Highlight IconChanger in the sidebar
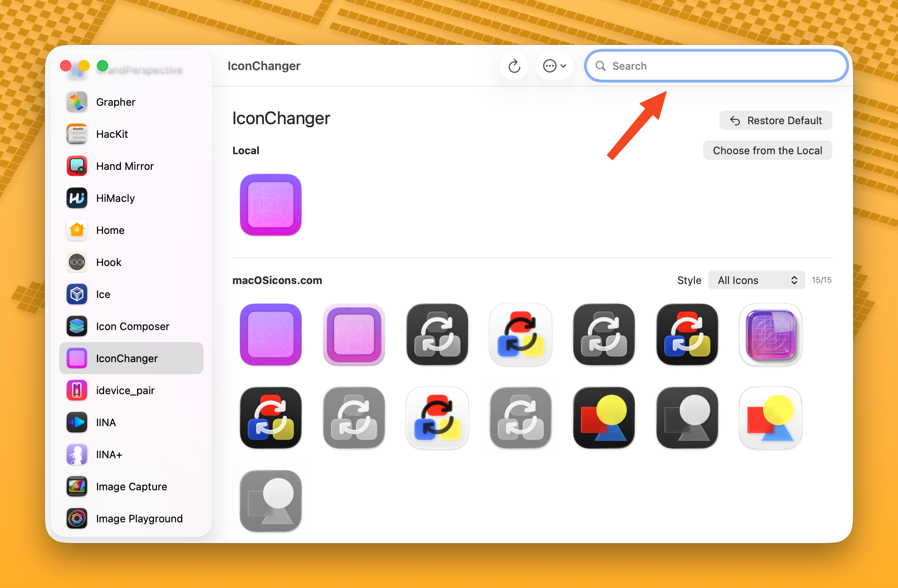The image size is (898, 588). [x=127, y=358]
